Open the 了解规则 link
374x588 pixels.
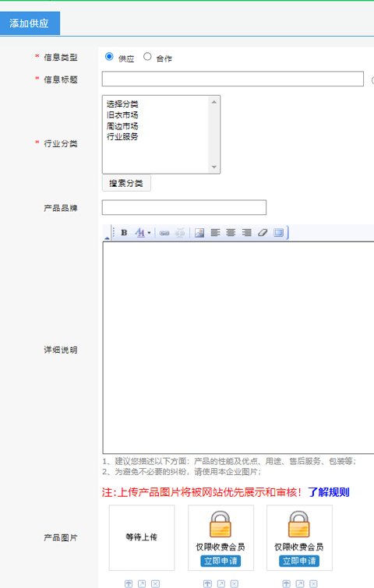329,492
